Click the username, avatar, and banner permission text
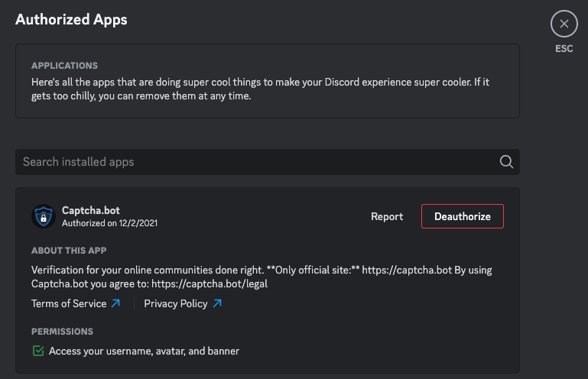 pos(144,351)
